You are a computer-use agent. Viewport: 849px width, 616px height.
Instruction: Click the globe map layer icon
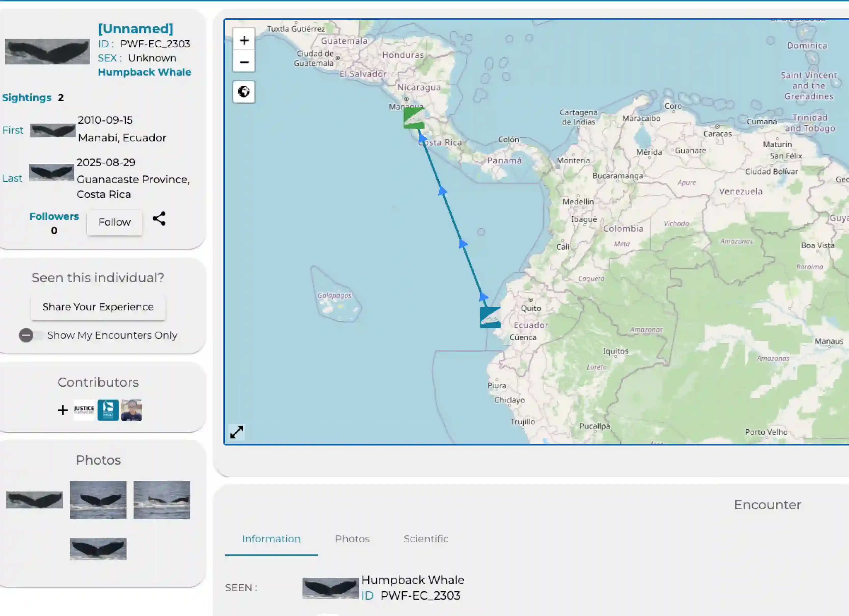pyautogui.click(x=244, y=92)
